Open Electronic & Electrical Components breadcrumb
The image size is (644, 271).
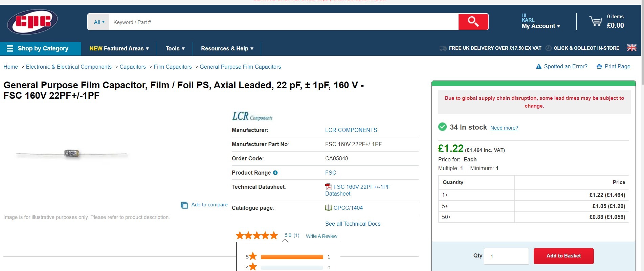pyautogui.click(x=69, y=67)
